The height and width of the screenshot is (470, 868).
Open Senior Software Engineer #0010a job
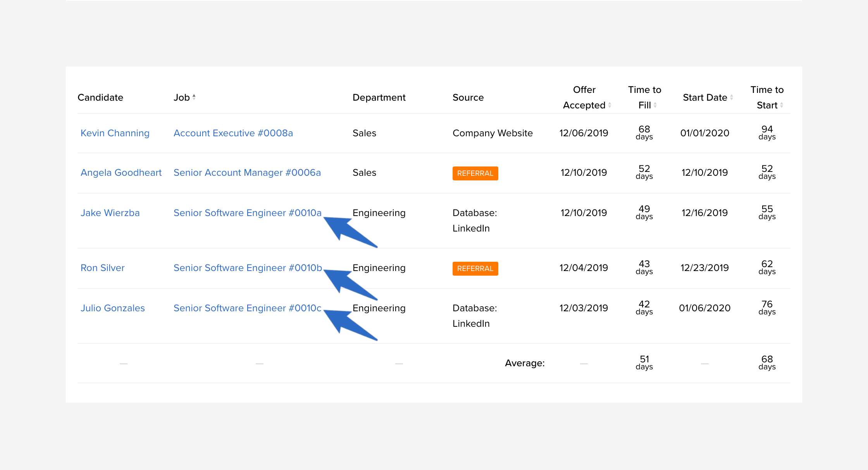click(x=248, y=213)
